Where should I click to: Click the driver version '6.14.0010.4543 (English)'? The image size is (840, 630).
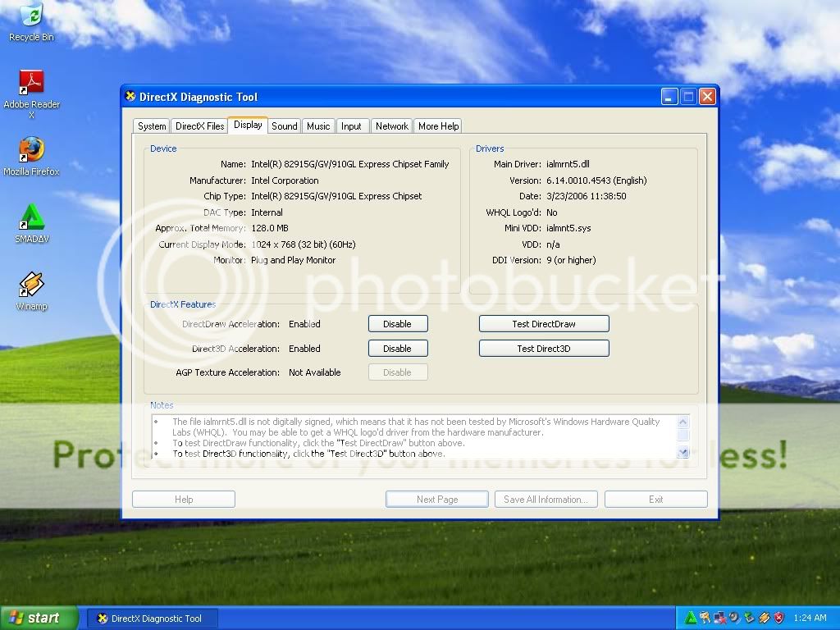(x=596, y=180)
